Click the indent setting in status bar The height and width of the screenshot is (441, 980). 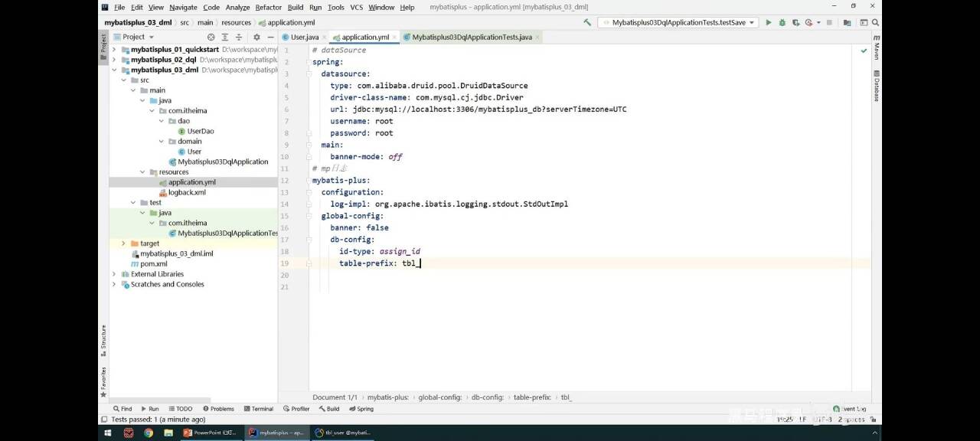coord(851,420)
